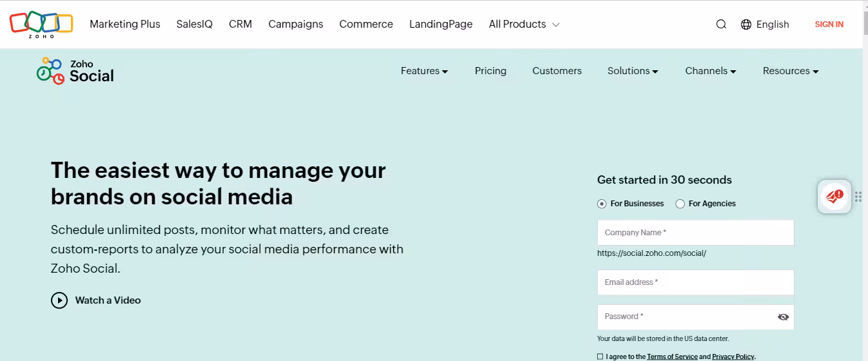Open CRM in top bar
The height and width of the screenshot is (361, 868).
click(x=241, y=24)
